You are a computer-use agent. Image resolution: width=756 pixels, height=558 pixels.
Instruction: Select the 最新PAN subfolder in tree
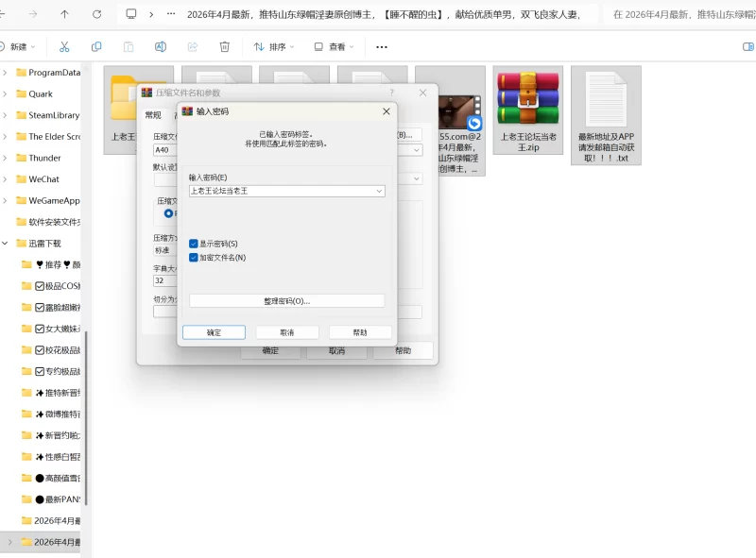pos(51,499)
